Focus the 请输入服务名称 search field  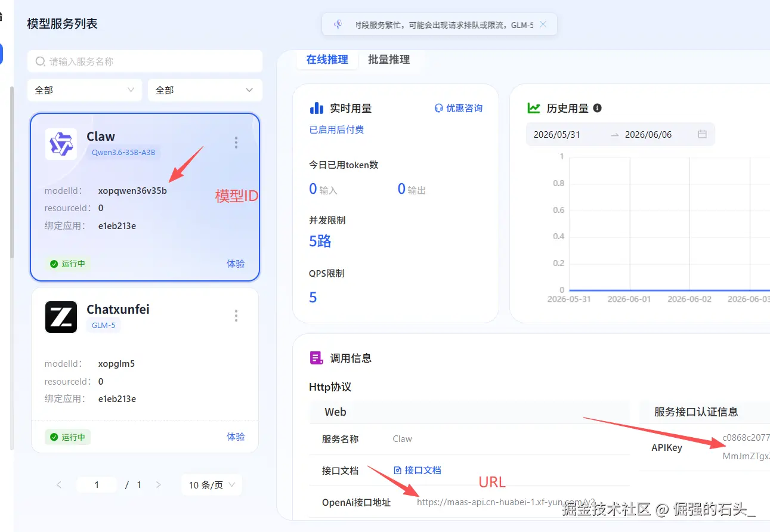(145, 61)
